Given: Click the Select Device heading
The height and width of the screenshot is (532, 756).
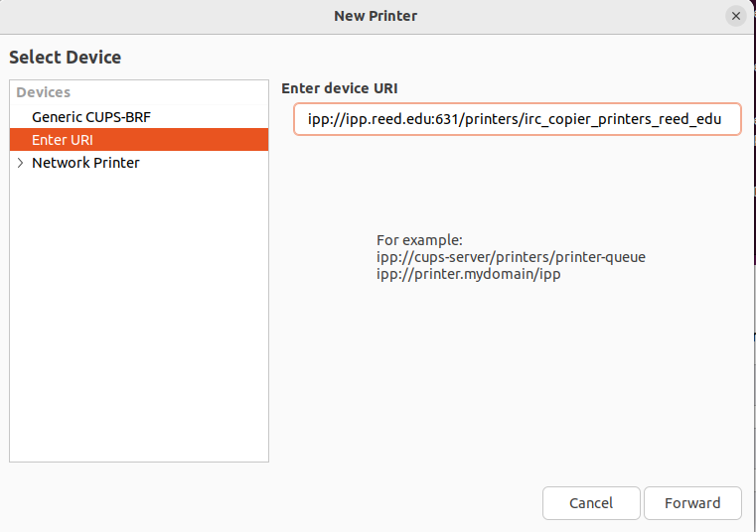Looking at the screenshot, I should point(65,58).
